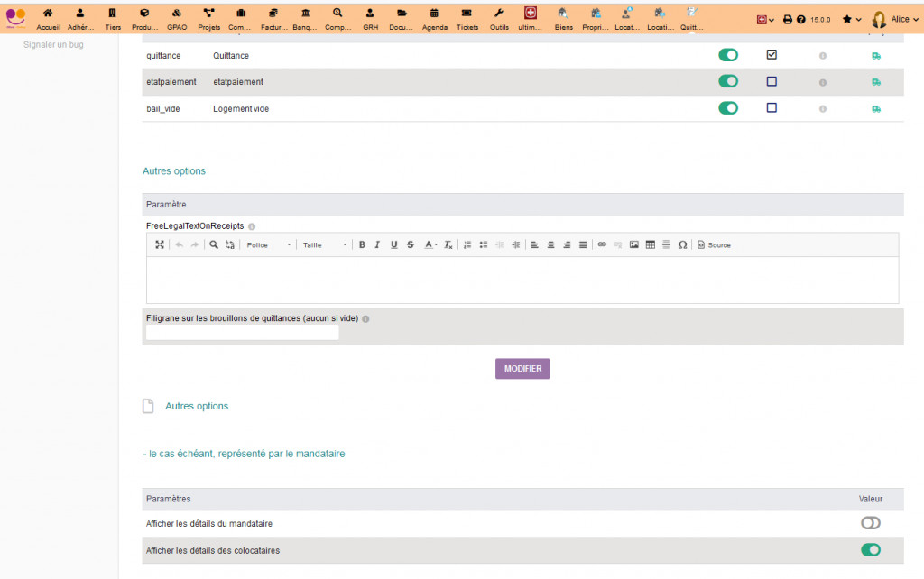Toggle strikethrough formatting in editor
This screenshot has width=924, height=579.
point(411,244)
